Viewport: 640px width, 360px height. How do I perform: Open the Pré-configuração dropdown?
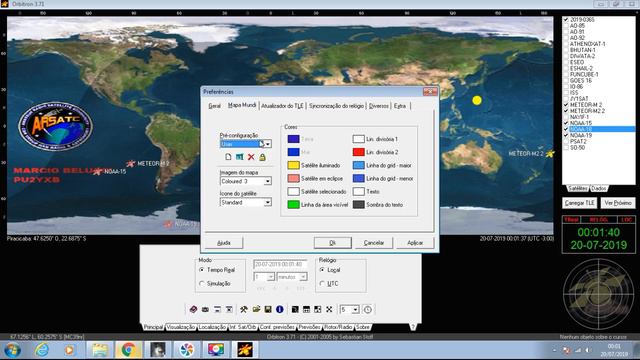click(x=267, y=144)
